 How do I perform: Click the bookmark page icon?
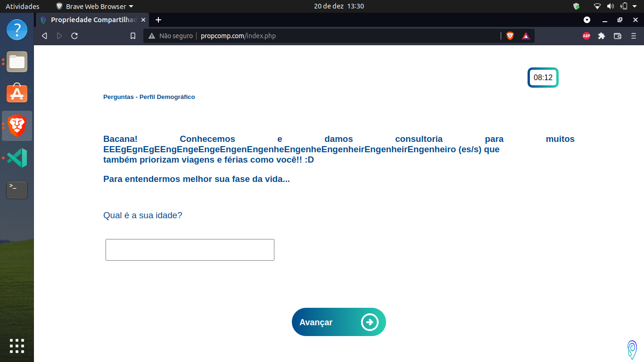(133, 36)
